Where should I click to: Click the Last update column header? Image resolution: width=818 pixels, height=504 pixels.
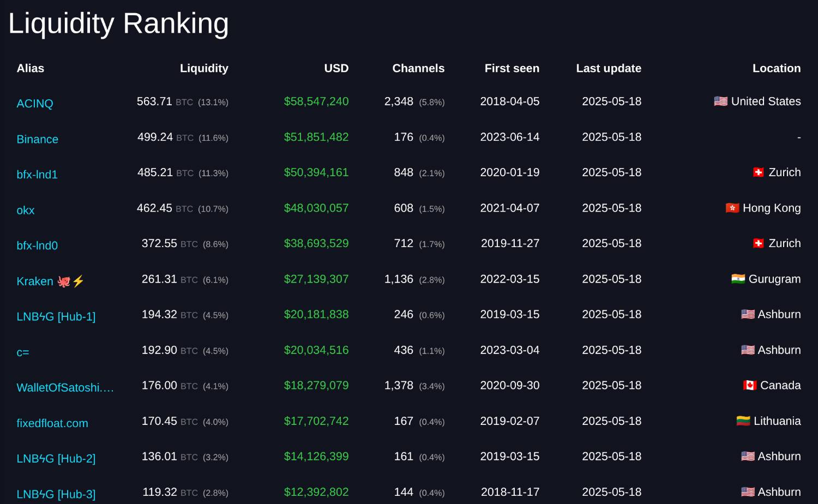click(x=609, y=68)
